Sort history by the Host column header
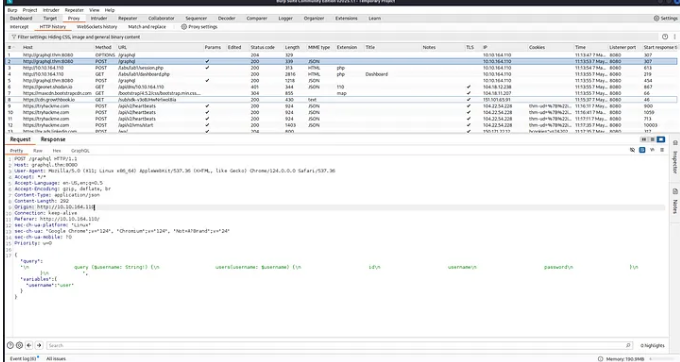680x362 pixels. (28, 47)
